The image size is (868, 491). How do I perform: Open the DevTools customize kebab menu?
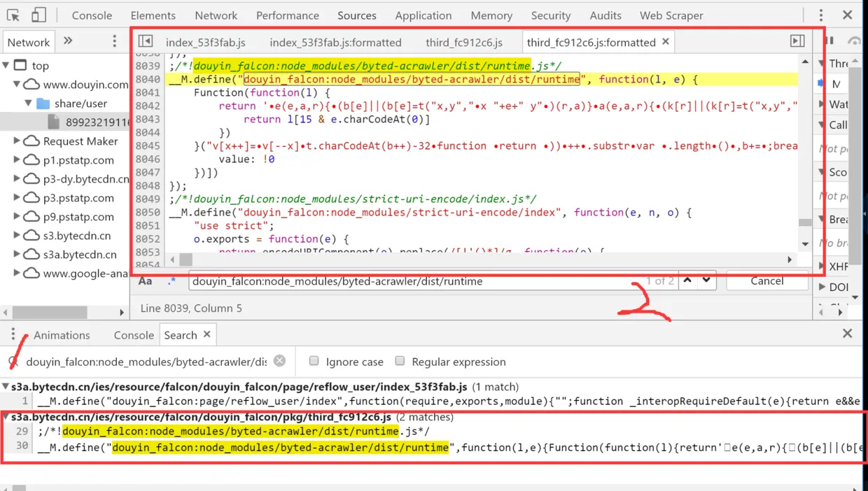click(x=820, y=15)
